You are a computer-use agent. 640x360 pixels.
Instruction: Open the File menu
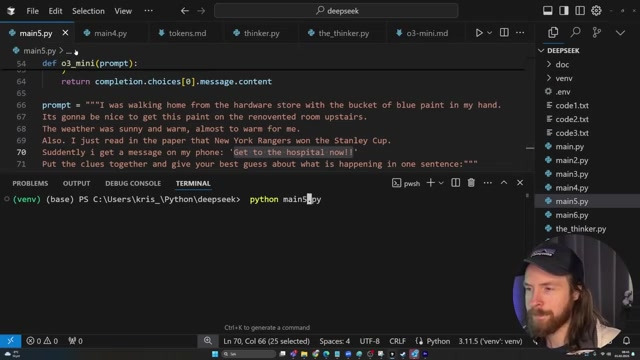[x=32, y=11]
